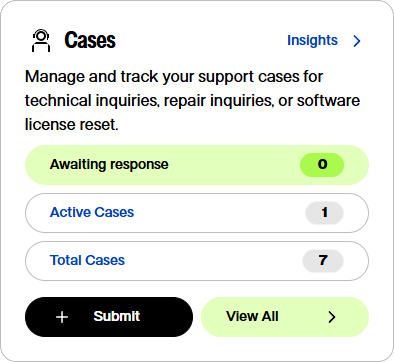Viewport: 394px width, 362px height.
Task: Click the Active Cases count badge showing 1
Action: coord(324,213)
